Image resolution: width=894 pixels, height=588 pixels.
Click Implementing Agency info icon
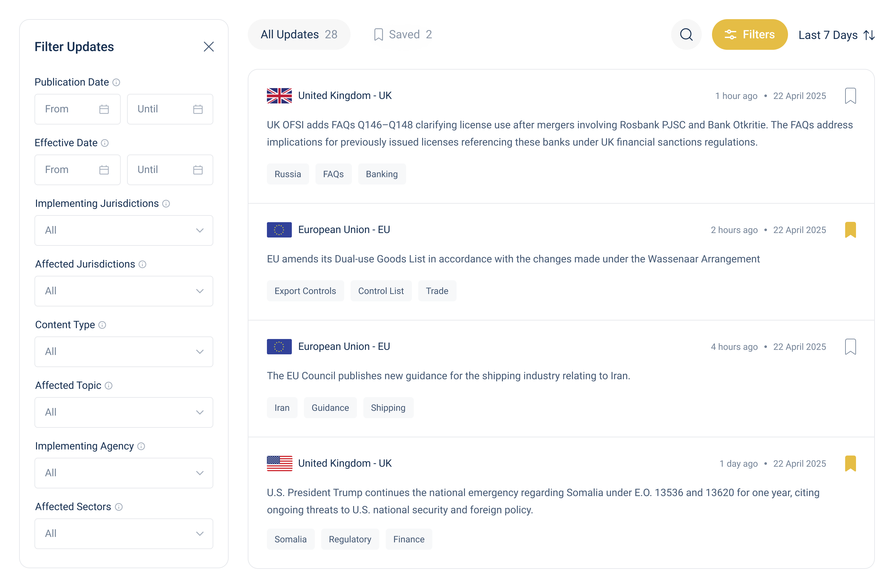[141, 446]
